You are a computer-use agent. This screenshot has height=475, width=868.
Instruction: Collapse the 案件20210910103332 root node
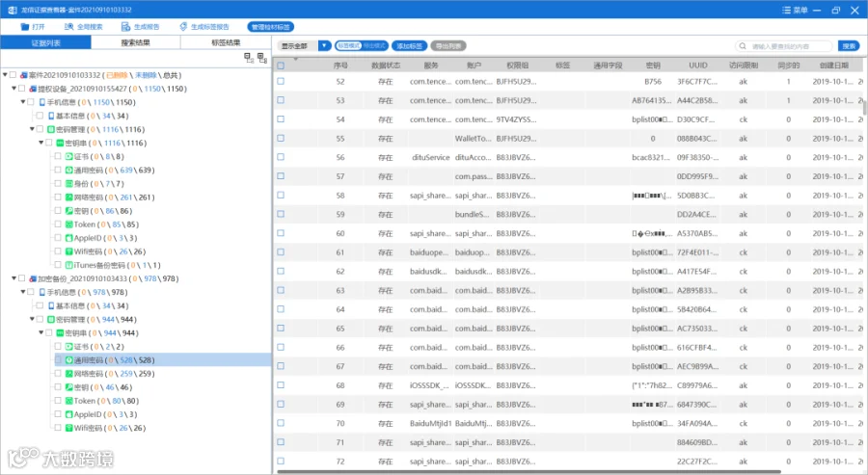5,74
